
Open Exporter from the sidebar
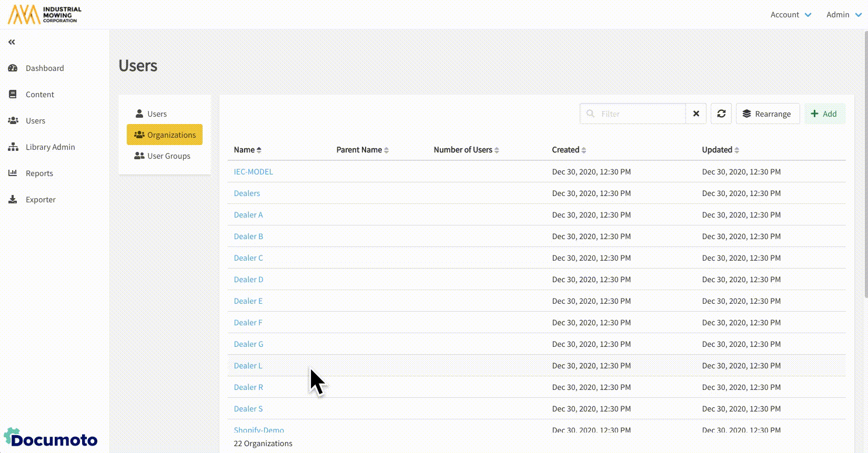(x=40, y=200)
